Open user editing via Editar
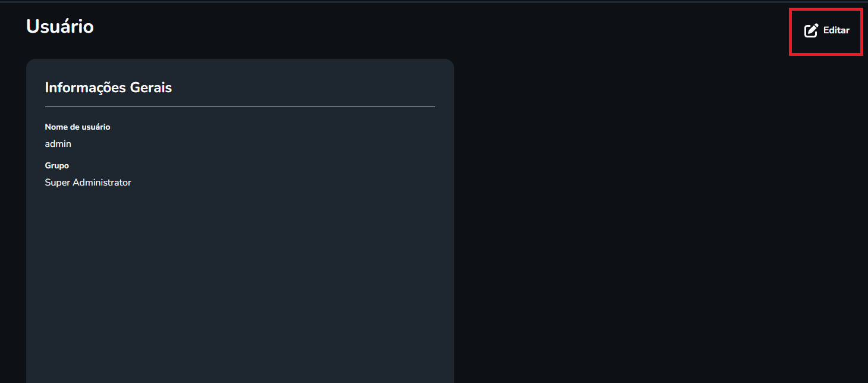The width and height of the screenshot is (868, 383). click(x=827, y=30)
